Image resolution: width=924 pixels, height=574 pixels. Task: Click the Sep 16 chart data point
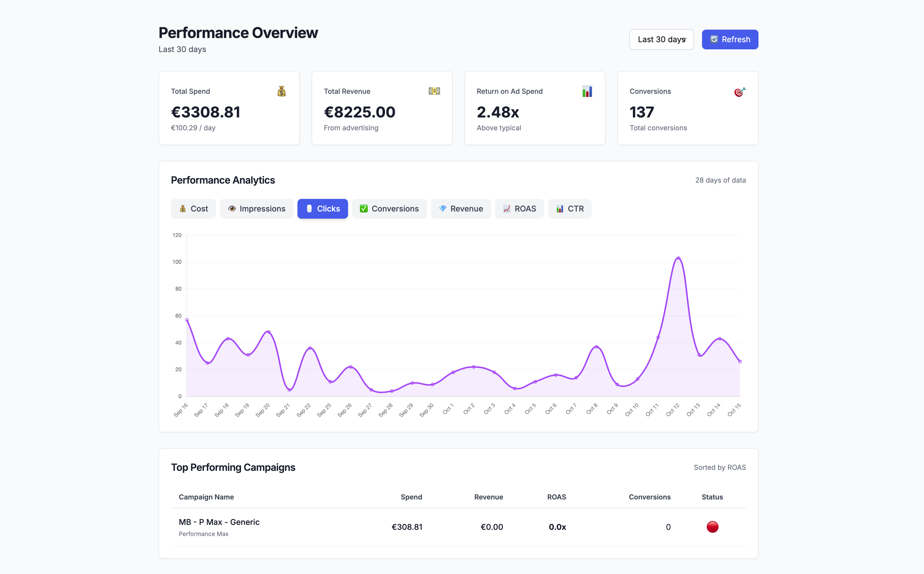(x=187, y=320)
